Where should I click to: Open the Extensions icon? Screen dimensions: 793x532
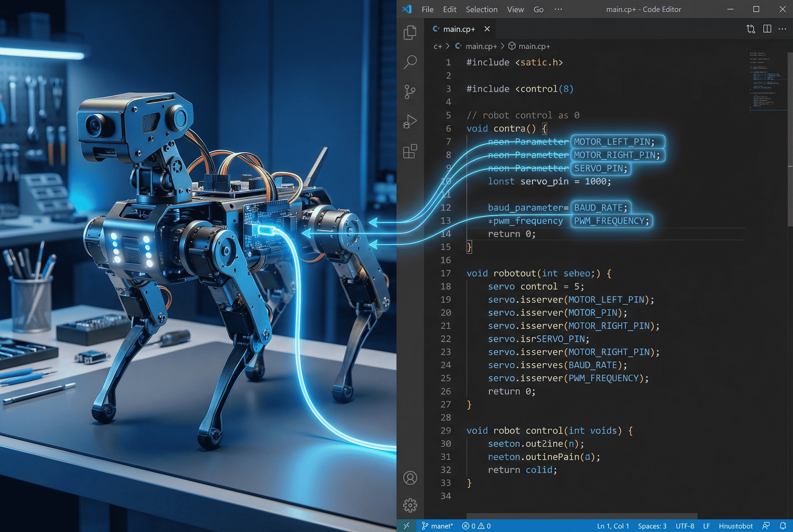(410, 151)
